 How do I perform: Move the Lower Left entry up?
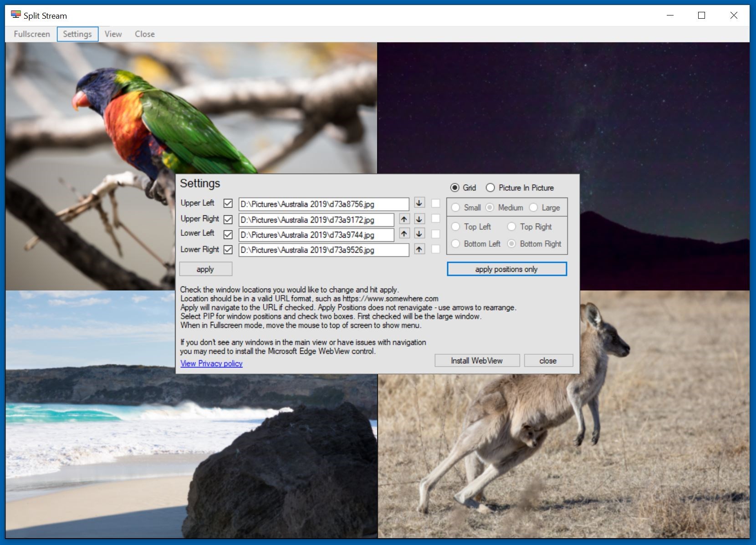(x=404, y=234)
